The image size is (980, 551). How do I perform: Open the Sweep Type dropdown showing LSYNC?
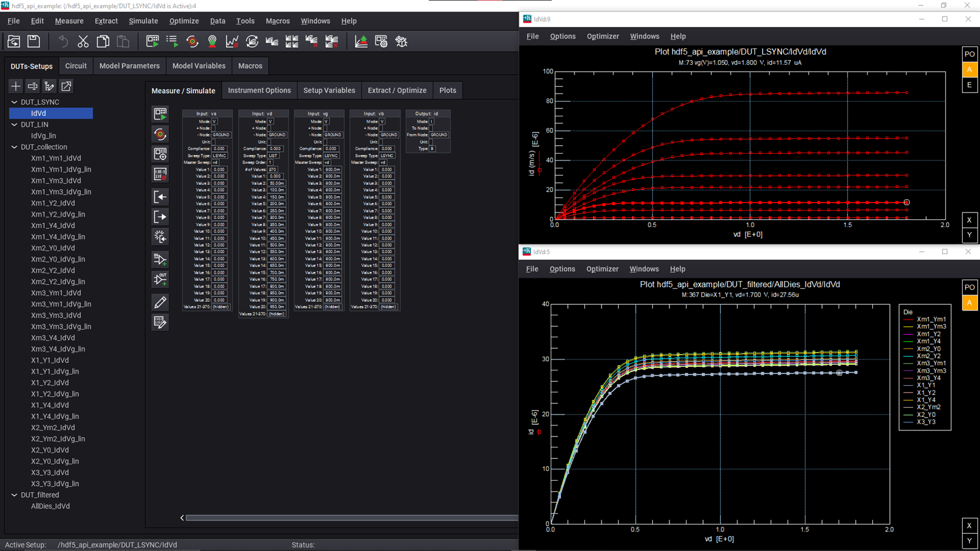pos(221,156)
